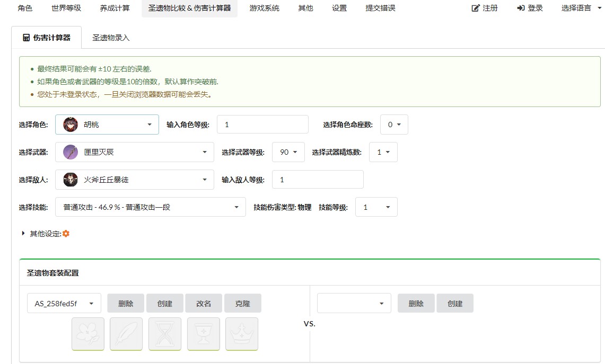This screenshot has width=605, height=364.
Task: Click the 登录 login icon link
Action: (x=530, y=8)
